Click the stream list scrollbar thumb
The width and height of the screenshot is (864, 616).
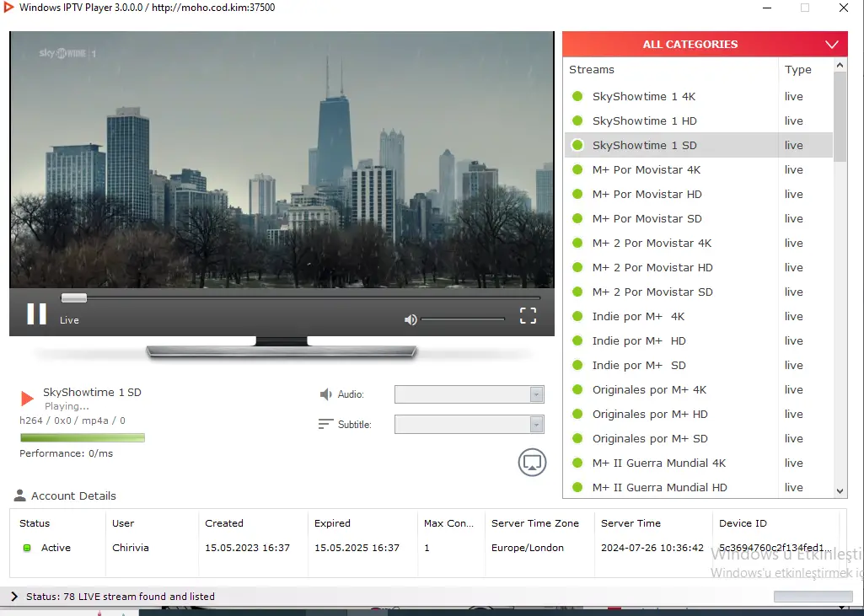coord(840,116)
